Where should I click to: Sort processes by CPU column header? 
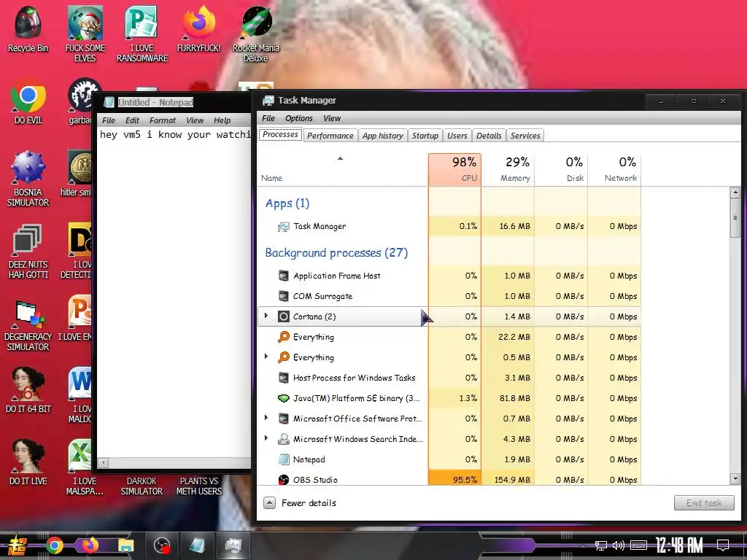coord(454,169)
